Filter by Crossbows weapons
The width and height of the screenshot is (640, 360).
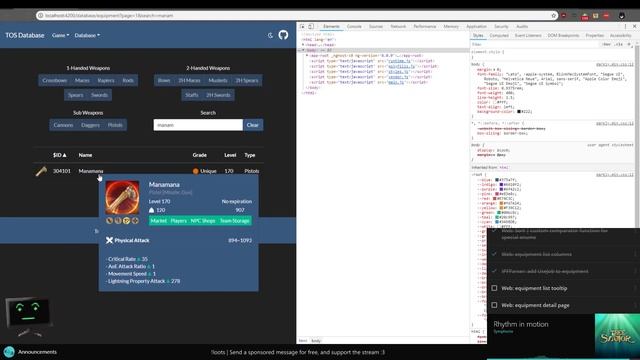(x=55, y=80)
